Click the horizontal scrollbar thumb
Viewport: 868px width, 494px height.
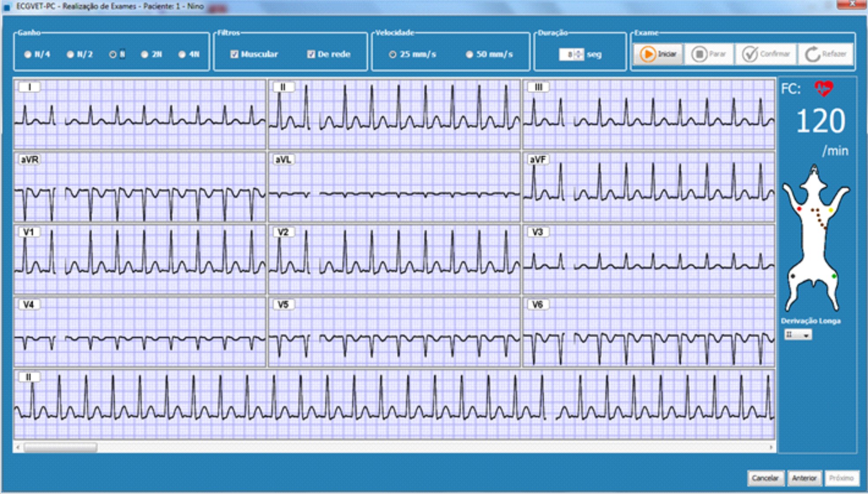pos(60,447)
